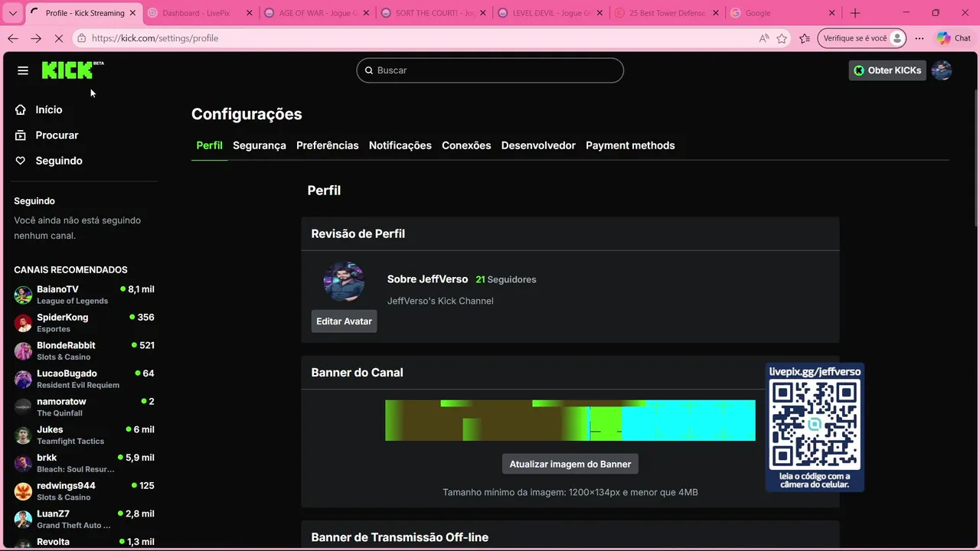This screenshot has width=980, height=551.
Task: Switch to 25 Best Tower Defense tab
Action: (666, 13)
